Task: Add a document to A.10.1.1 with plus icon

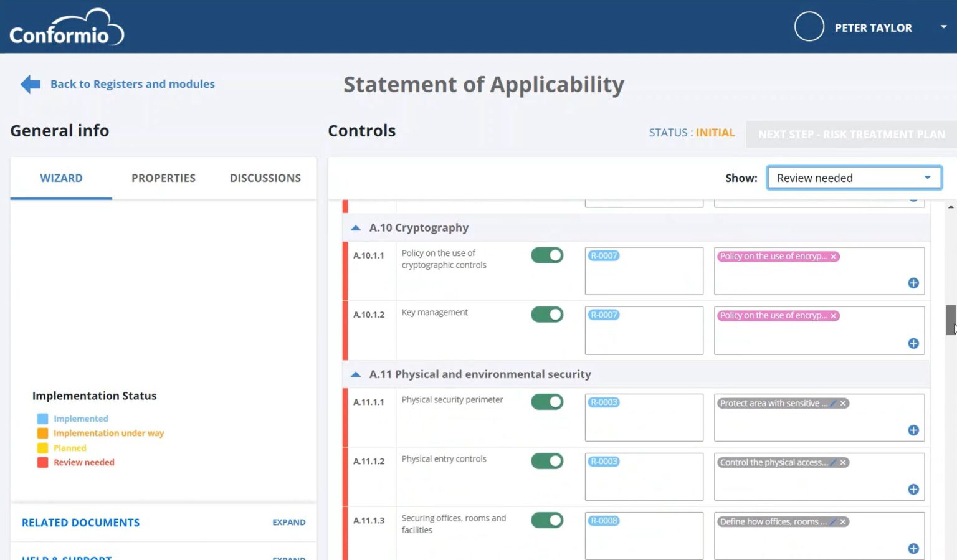Action: [x=913, y=283]
